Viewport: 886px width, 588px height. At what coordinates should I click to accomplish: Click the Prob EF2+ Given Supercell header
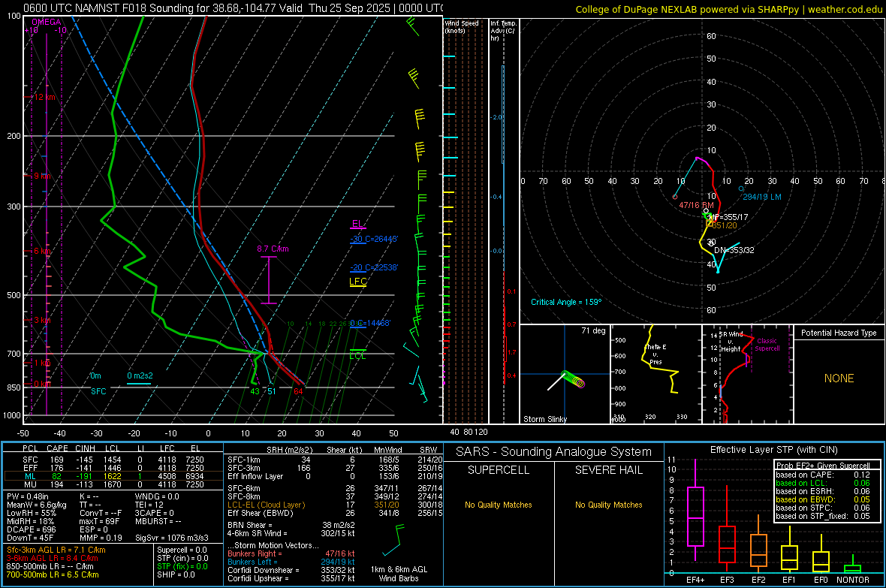coord(823,466)
